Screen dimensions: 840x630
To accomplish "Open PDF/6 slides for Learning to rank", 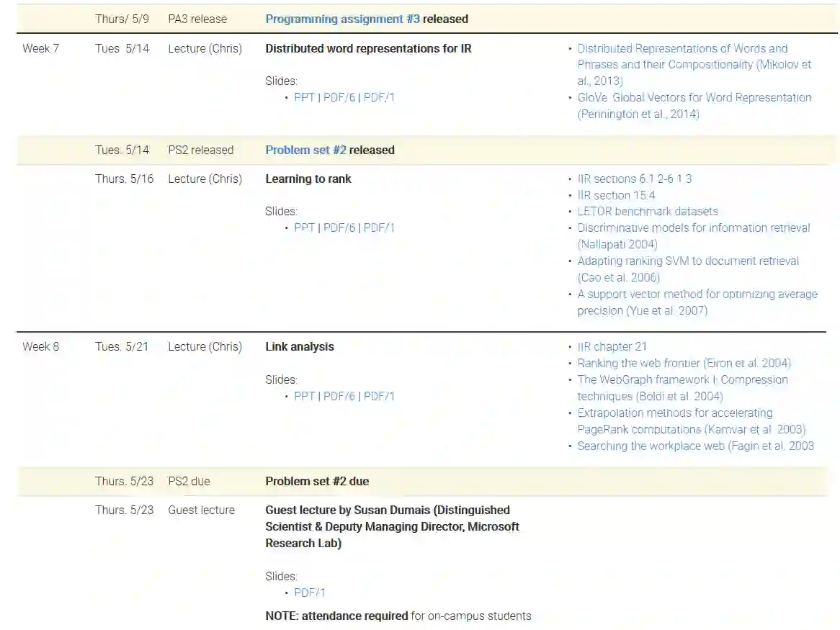I will point(339,228).
